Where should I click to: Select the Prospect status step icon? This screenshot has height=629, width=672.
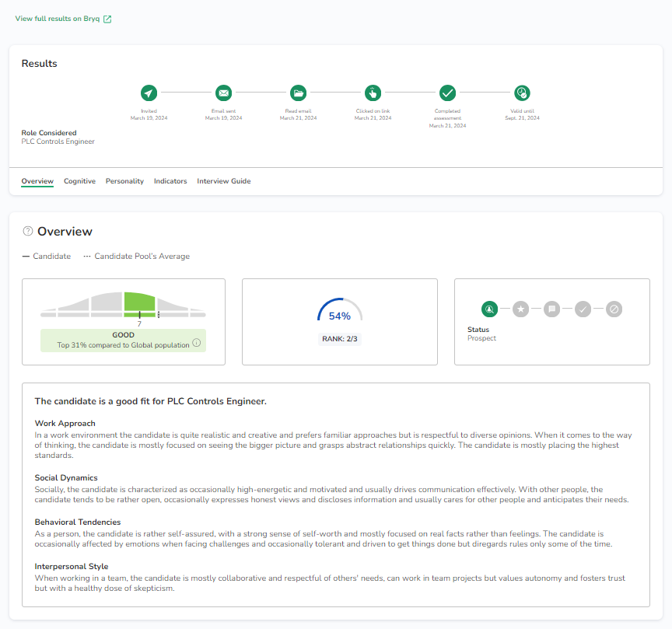(x=489, y=309)
